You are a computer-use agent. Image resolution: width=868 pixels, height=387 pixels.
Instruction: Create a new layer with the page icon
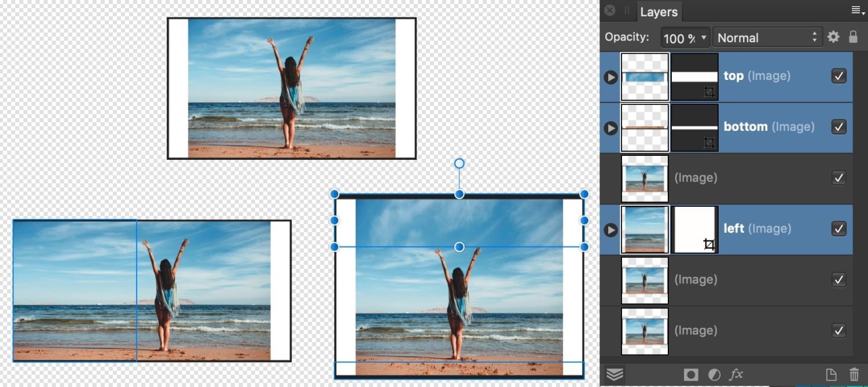click(x=831, y=374)
